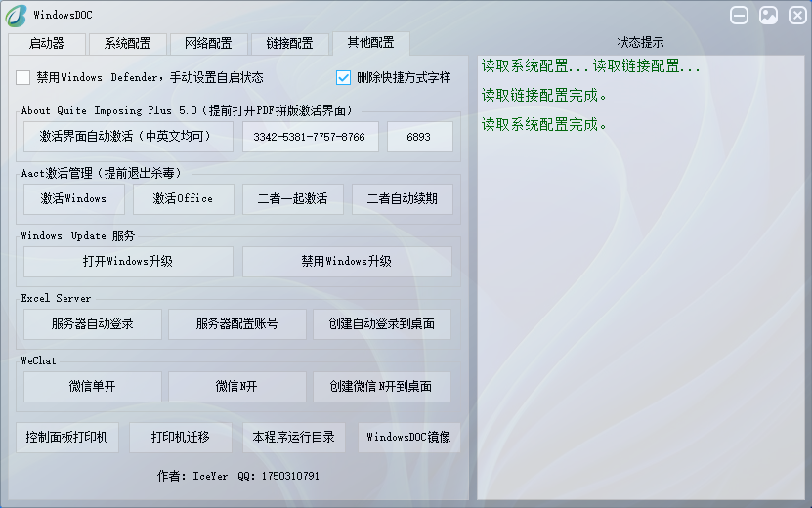Open the 系统配置 tab
Screen dimensions: 812x508
127,44
